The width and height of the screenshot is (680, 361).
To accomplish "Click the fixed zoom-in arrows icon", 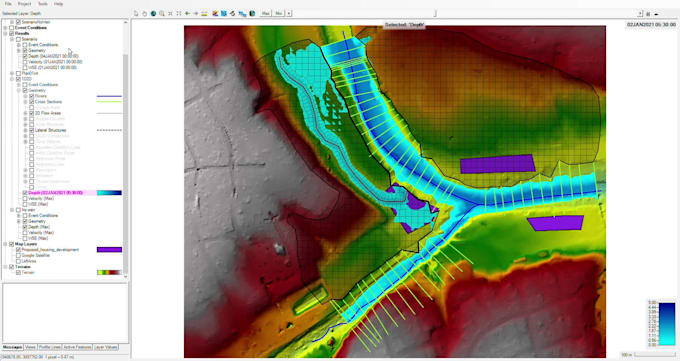I will point(170,13).
